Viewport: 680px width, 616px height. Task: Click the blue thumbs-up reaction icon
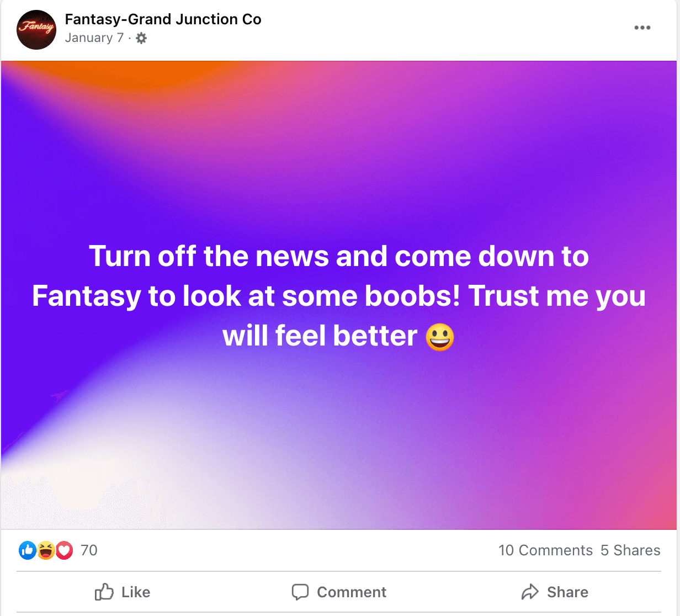point(28,550)
